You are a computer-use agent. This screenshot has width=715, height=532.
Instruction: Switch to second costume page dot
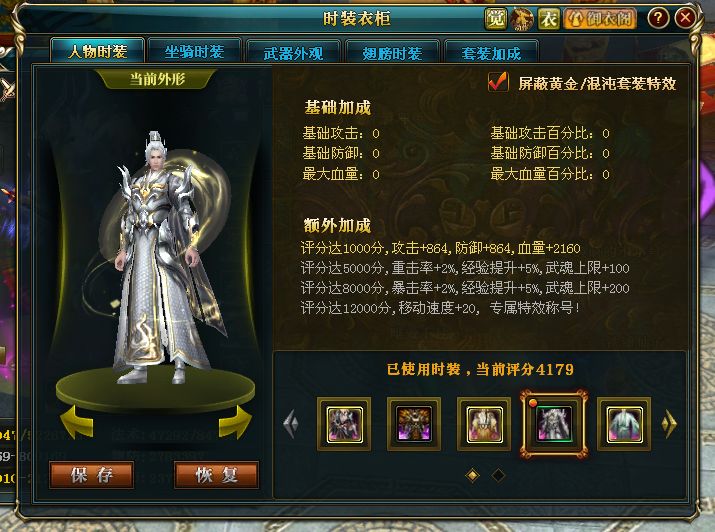[x=498, y=475]
